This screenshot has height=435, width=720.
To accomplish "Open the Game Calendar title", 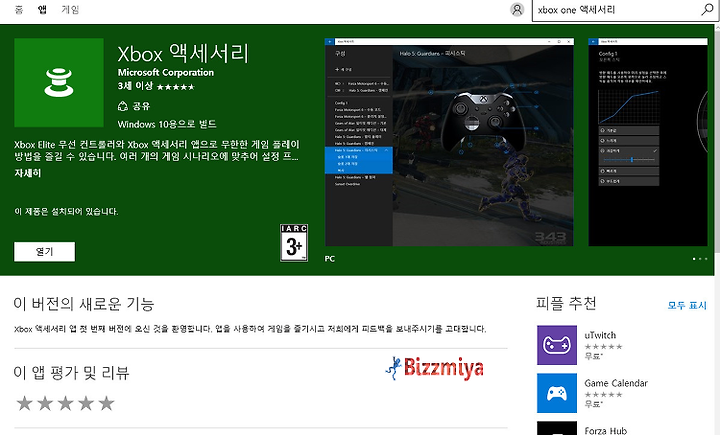I will point(616,383).
